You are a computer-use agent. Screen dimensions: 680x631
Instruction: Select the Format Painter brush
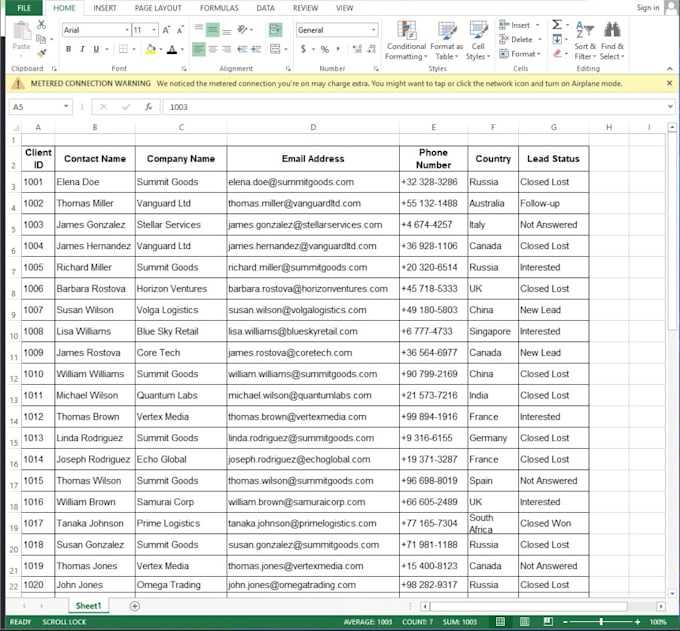42,53
